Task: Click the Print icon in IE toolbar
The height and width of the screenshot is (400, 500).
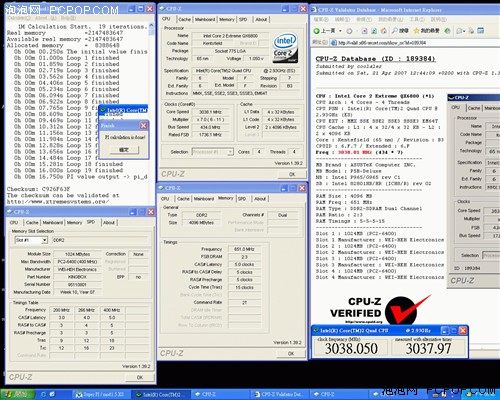Action: click(471, 31)
